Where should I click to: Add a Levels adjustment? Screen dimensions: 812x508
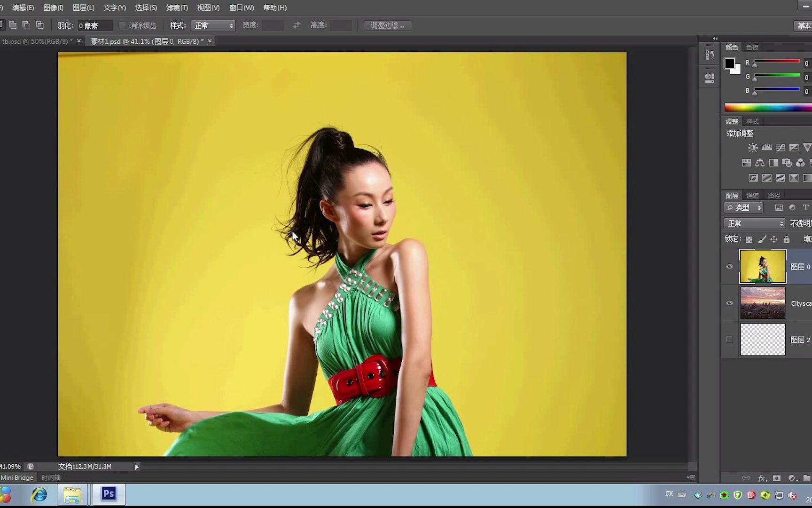766,148
